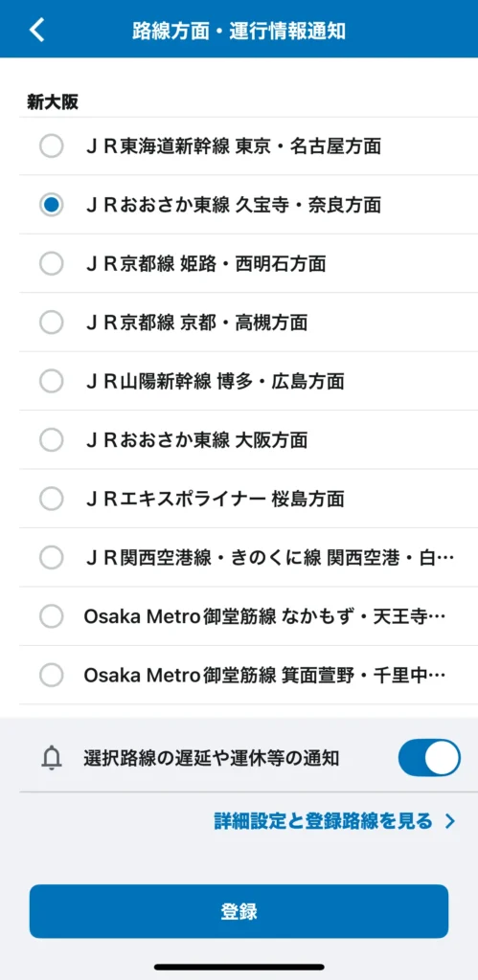Tap the notification bell icon

pos(52,758)
